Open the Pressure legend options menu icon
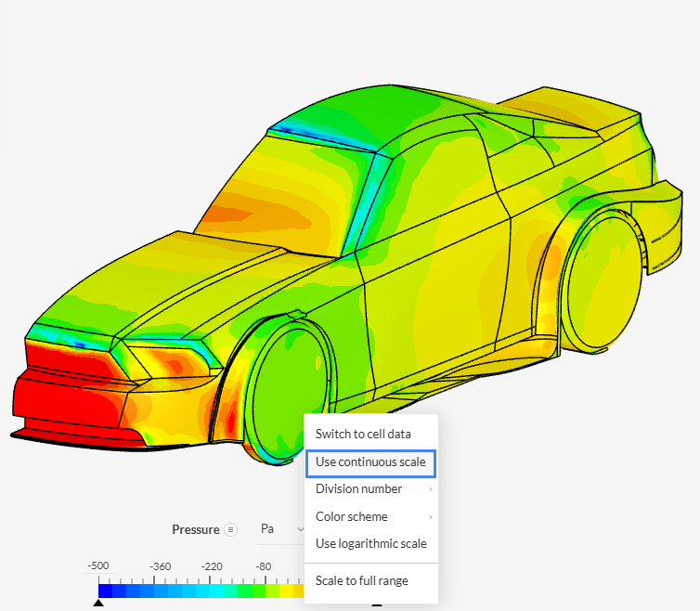The height and width of the screenshot is (611, 700). pyautogui.click(x=231, y=529)
